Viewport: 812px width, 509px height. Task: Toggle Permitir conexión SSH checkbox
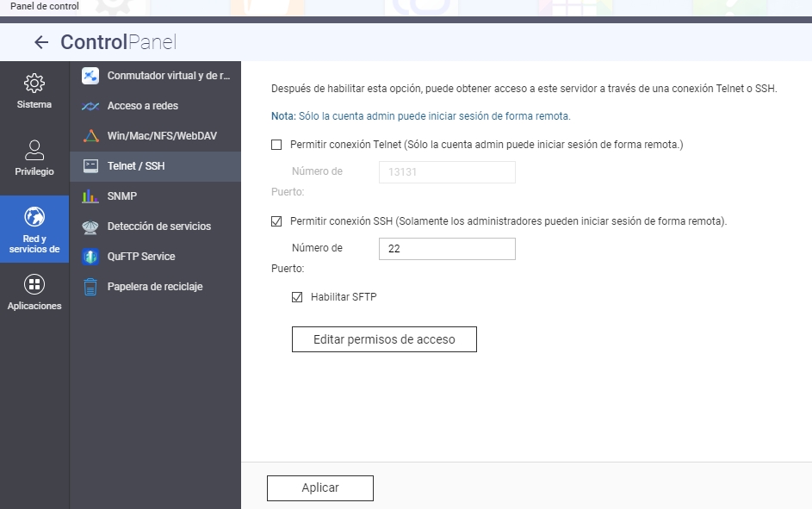(276, 221)
